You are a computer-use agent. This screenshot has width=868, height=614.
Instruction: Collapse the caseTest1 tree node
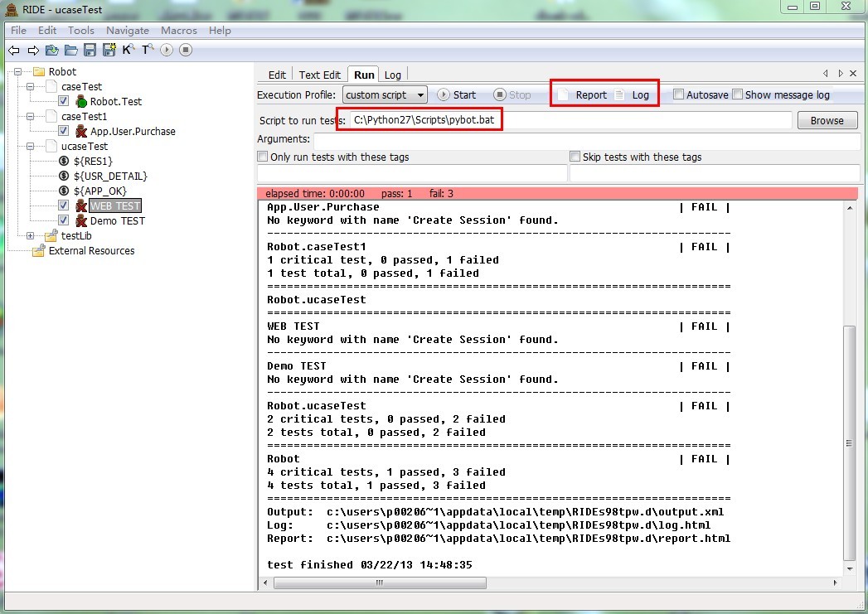pyautogui.click(x=31, y=116)
